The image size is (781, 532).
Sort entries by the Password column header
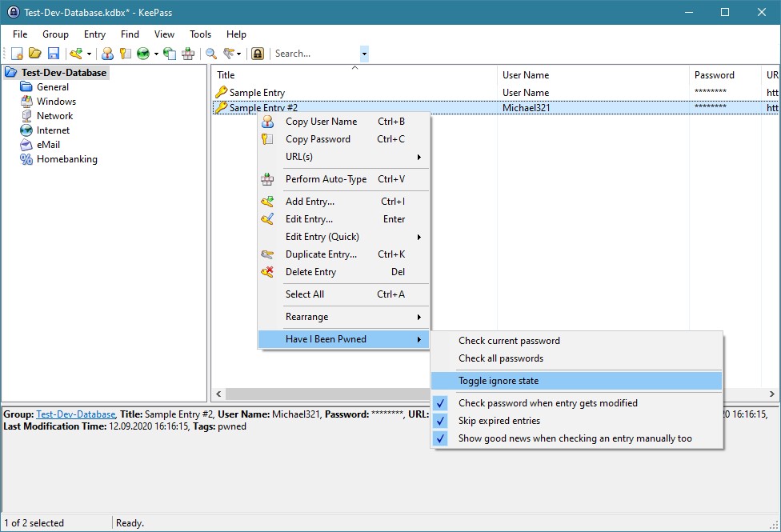click(x=725, y=75)
